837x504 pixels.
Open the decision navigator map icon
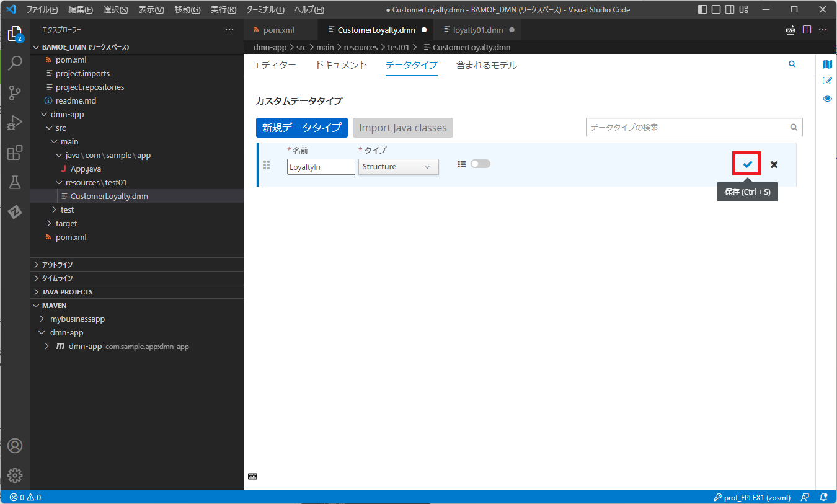pos(827,64)
